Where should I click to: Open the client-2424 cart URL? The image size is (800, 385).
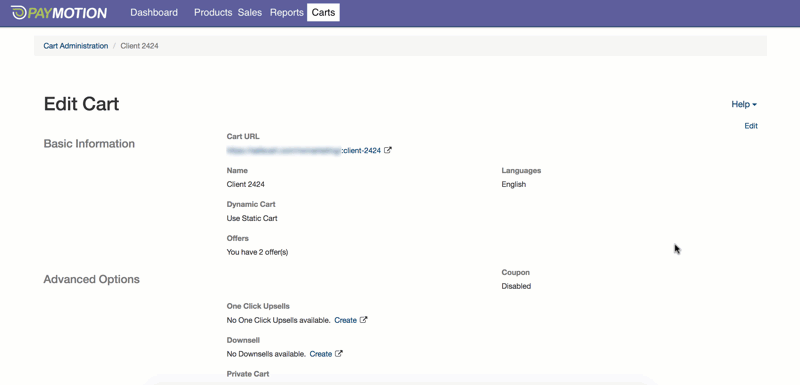[x=304, y=150]
